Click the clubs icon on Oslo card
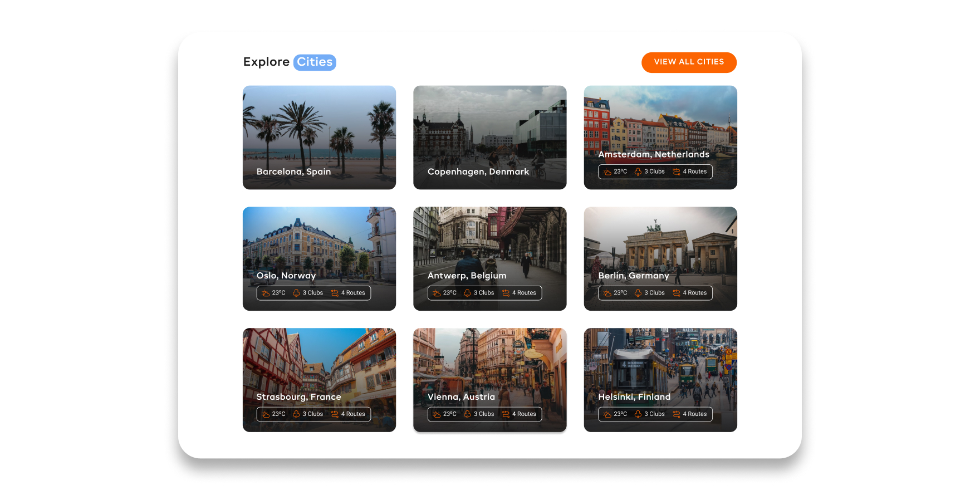 [x=296, y=293]
